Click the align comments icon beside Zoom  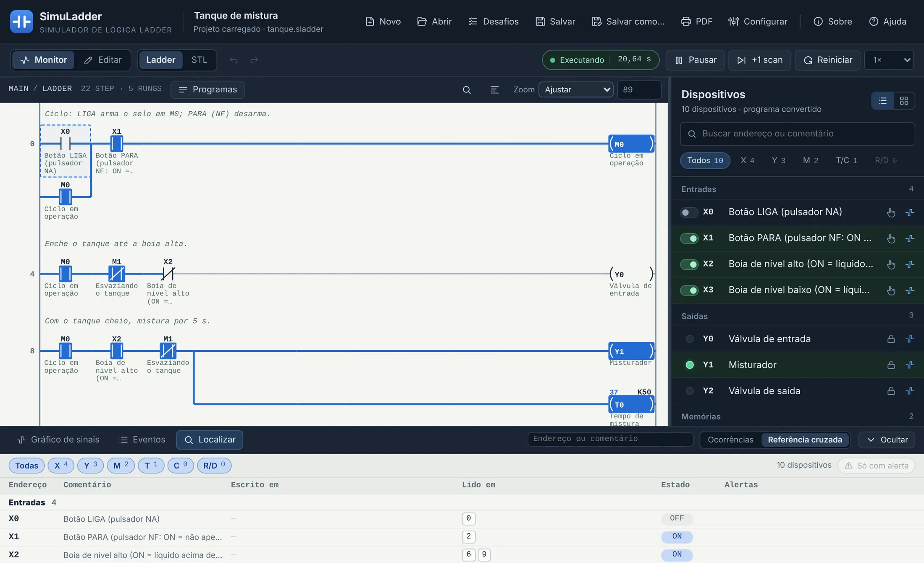coord(494,90)
